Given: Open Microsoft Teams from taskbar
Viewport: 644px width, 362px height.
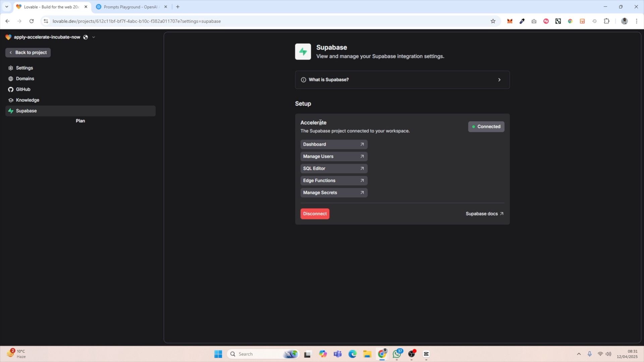Looking at the screenshot, I should [x=337, y=354].
